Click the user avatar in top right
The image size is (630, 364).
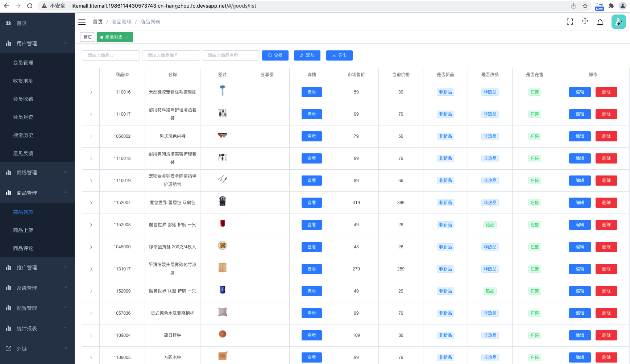[619, 22]
